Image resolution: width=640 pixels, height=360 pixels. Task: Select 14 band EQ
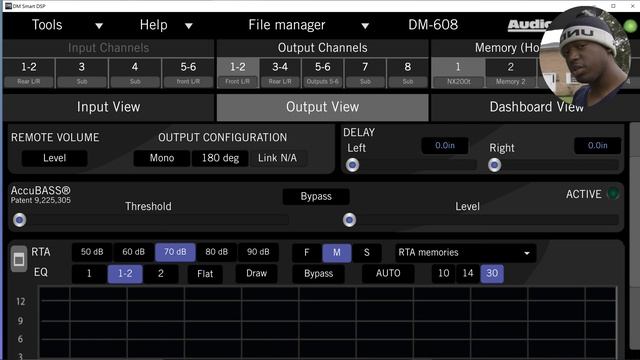click(468, 273)
